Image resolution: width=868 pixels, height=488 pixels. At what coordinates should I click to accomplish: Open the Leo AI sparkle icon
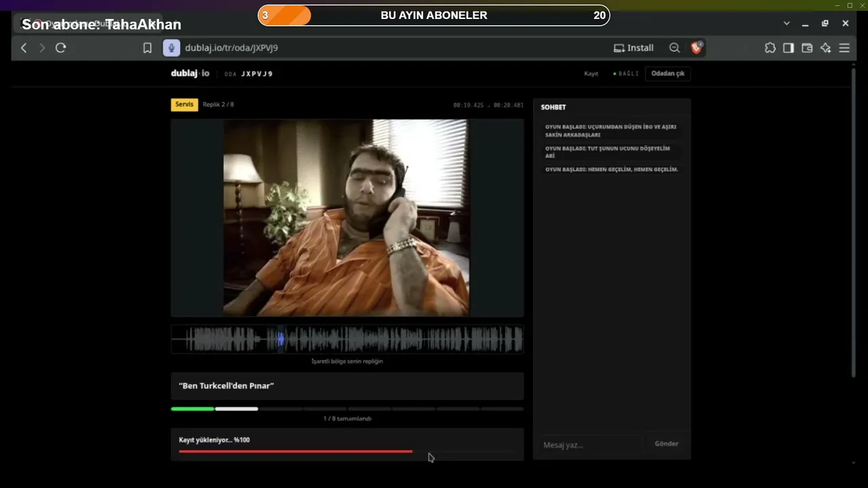pyautogui.click(x=825, y=48)
